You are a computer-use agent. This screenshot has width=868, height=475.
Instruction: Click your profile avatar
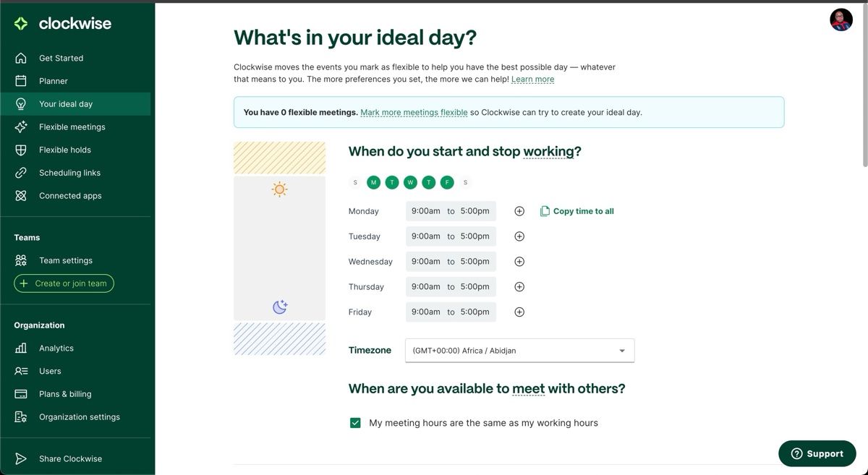[841, 20]
